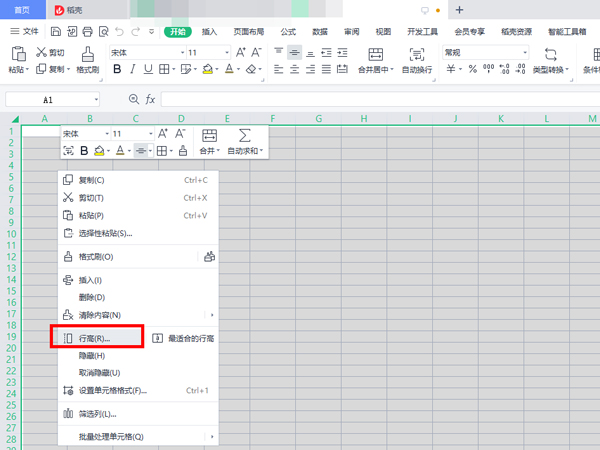Click the Cut scissors in ribbon

(x=41, y=52)
